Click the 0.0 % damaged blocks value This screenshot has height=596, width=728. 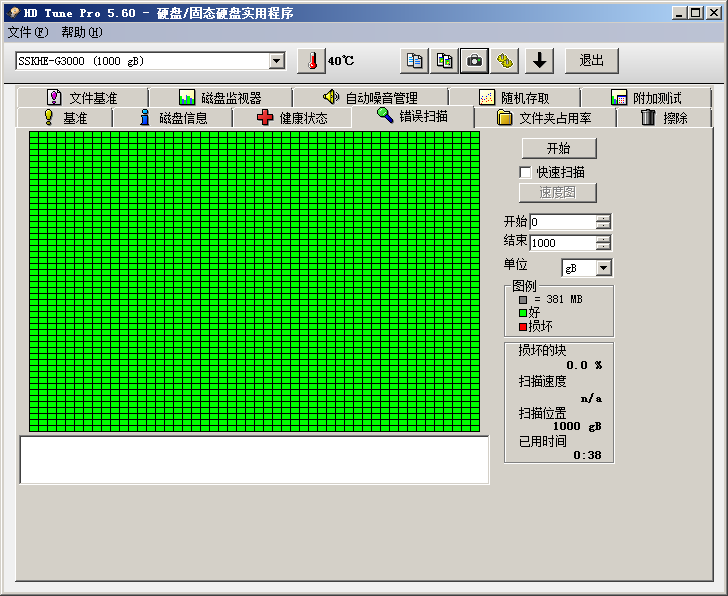[584, 365]
